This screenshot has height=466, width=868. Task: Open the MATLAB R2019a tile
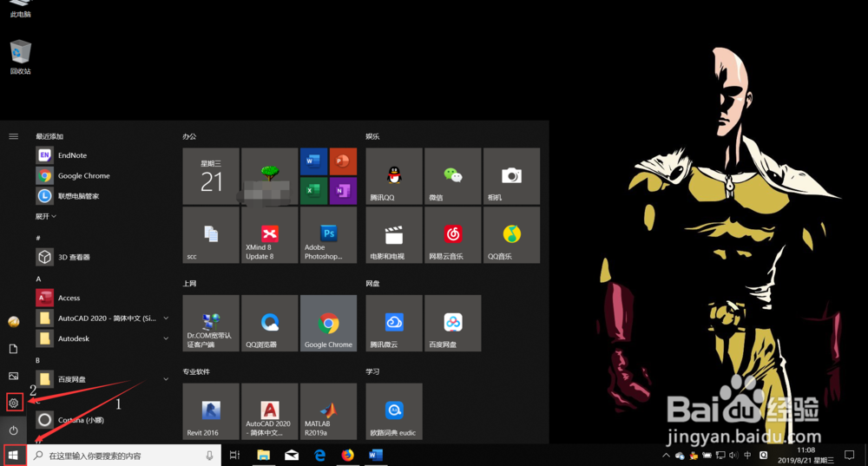pyautogui.click(x=328, y=411)
